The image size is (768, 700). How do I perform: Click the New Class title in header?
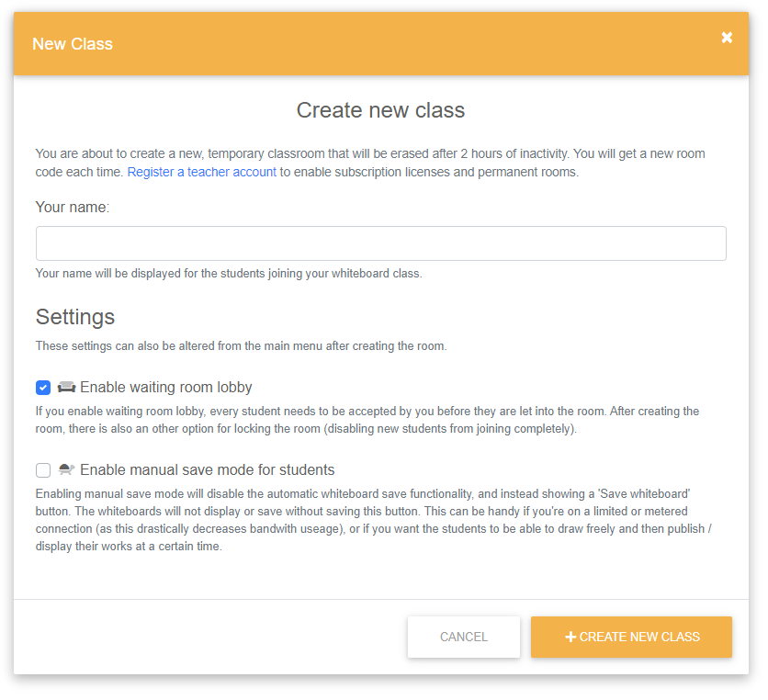73,44
